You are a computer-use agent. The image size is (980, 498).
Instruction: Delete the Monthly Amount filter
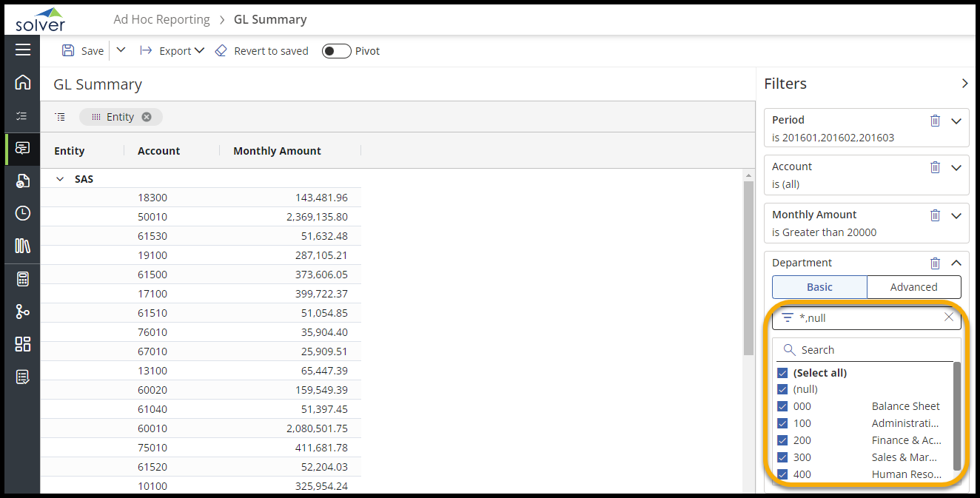[x=935, y=215]
